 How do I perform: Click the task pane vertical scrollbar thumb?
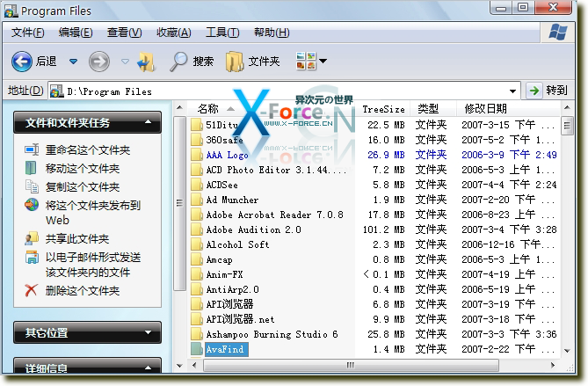[179, 203]
